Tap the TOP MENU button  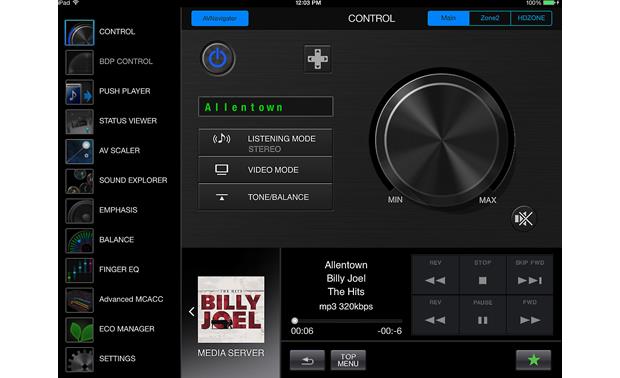pyautogui.click(x=348, y=360)
